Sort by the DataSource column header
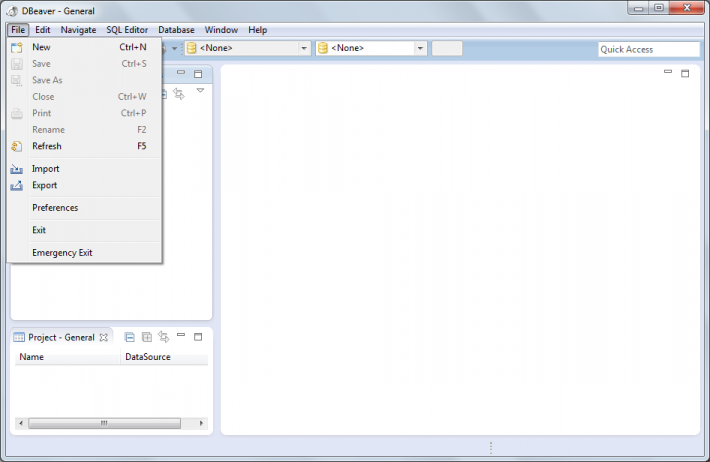Image resolution: width=710 pixels, height=462 pixels. click(x=164, y=357)
